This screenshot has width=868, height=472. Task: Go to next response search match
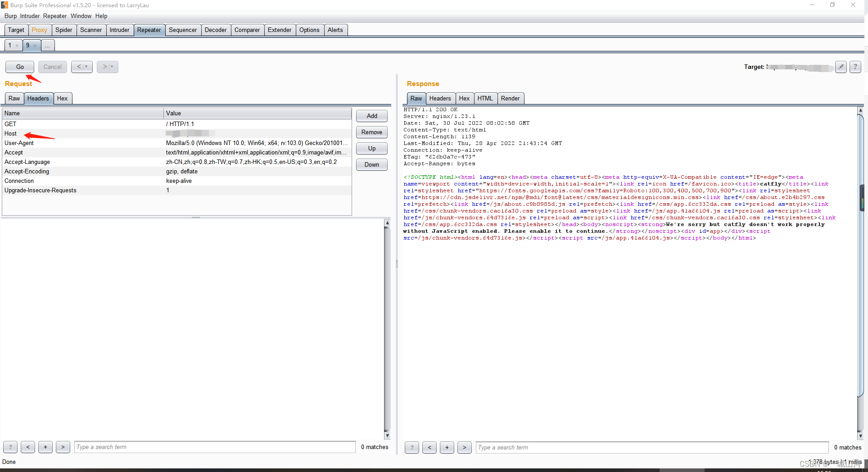coord(465,448)
